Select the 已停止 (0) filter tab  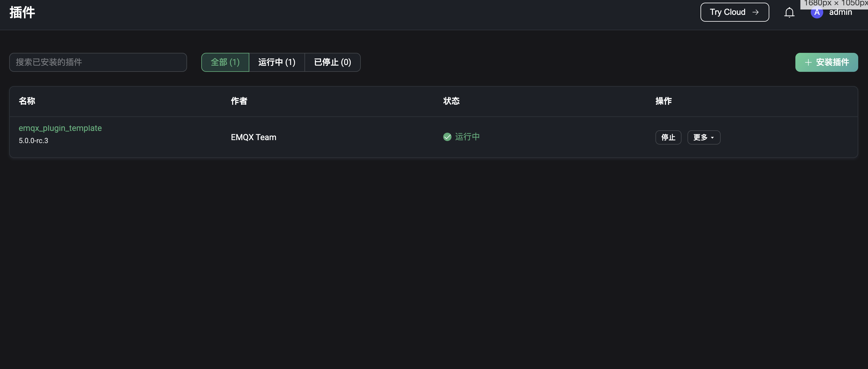pyautogui.click(x=332, y=62)
